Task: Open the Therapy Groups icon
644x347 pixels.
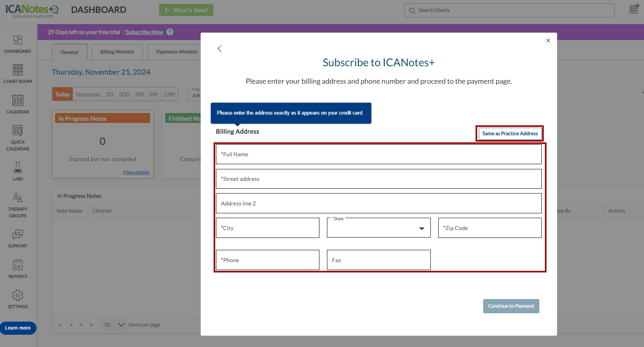Action: [x=18, y=198]
